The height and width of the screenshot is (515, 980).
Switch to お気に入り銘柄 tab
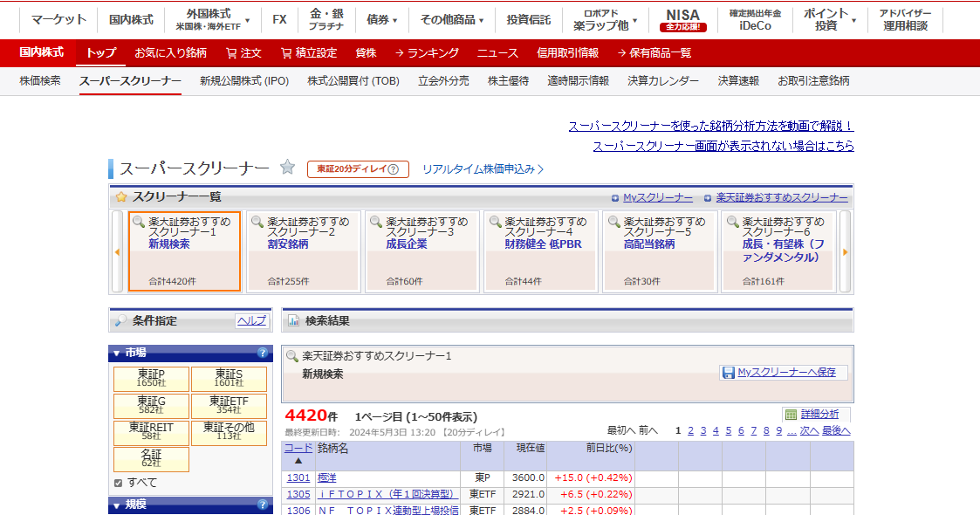[x=171, y=53]
